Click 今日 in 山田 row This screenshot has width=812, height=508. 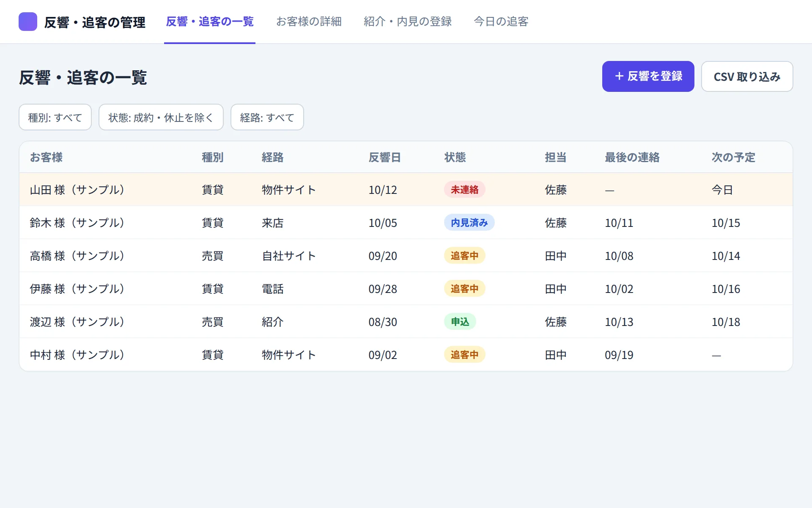pos(722,190)
